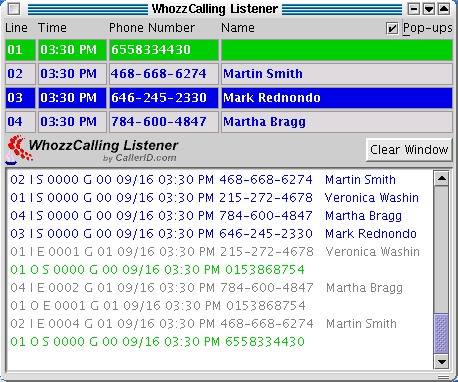Select phone number 468-668-6274 in line 02 row
Viewport: 458px width, 382px height.
[164, 74]
